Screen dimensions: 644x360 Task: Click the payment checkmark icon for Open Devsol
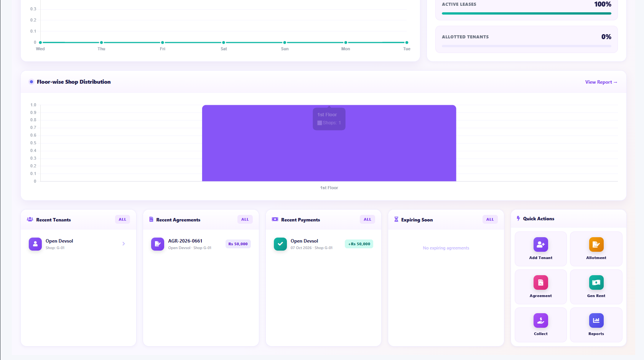coord(280,244)
